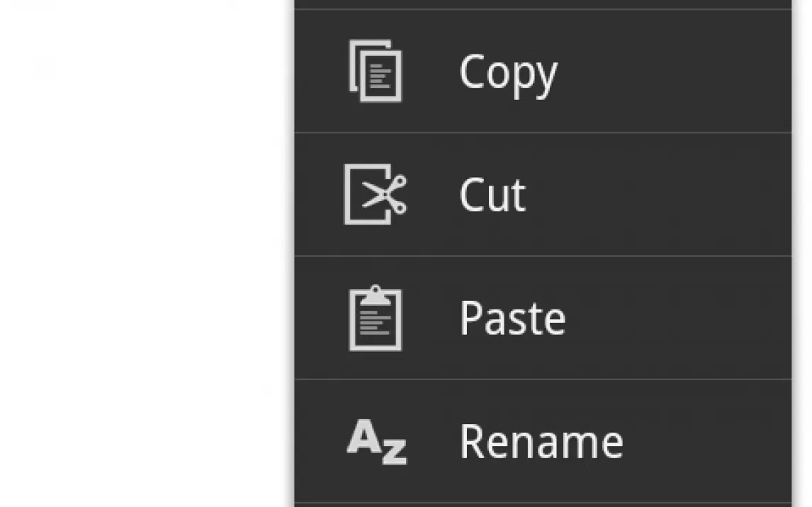Image resolution: width=812 pixels, height=507 pixels.
Task: Tap the "Cut" text label
Action: coord(492,195)
